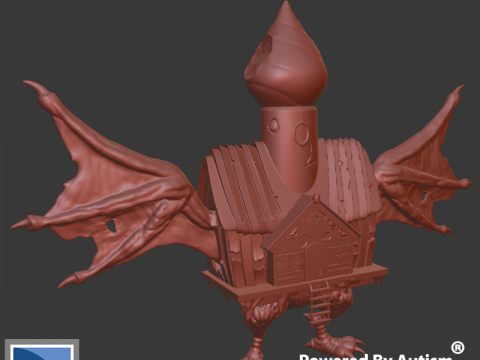The width and height of the screenshot is (480, 360).
Task: Click the blue logo icon at bottom-left corner
Action: click(x=42, y=350)
